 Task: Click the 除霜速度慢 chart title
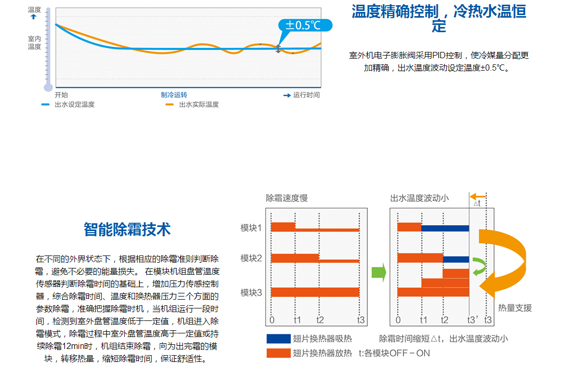pyautogui.click(x=287, y=198)
